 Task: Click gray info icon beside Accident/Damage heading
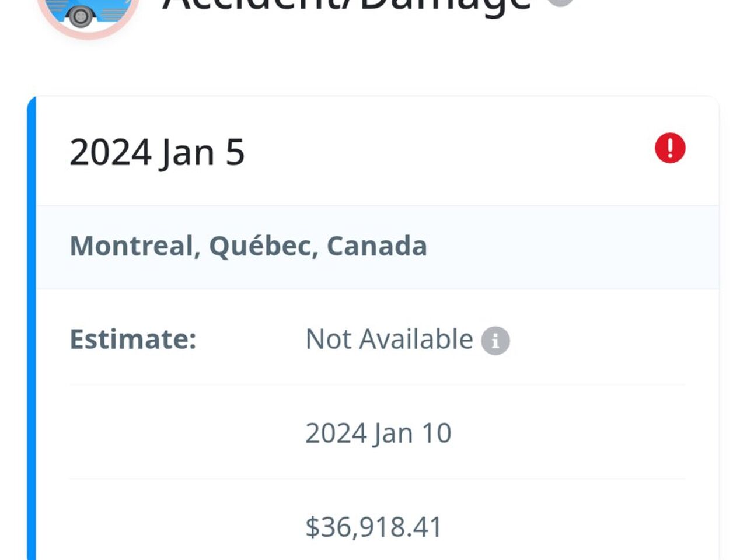(560, 2)
